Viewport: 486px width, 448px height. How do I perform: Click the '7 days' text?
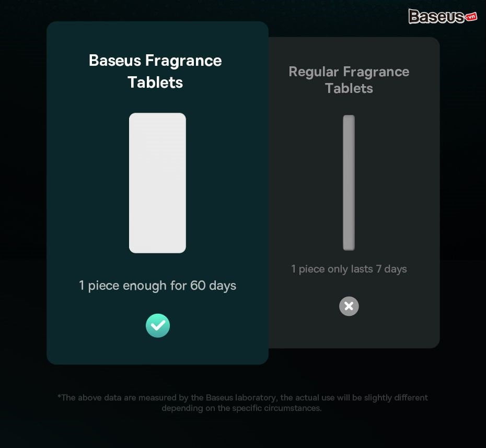point(391,269)
